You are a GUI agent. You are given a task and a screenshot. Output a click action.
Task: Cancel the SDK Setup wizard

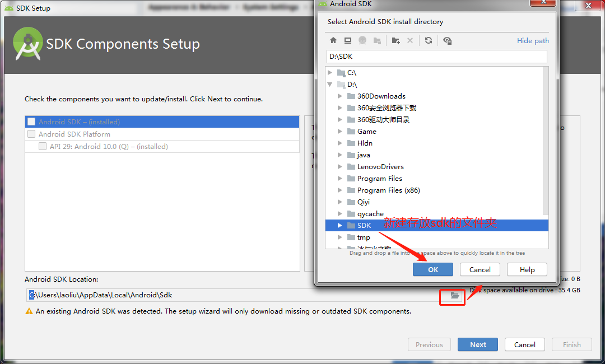[x=525, y=345]
